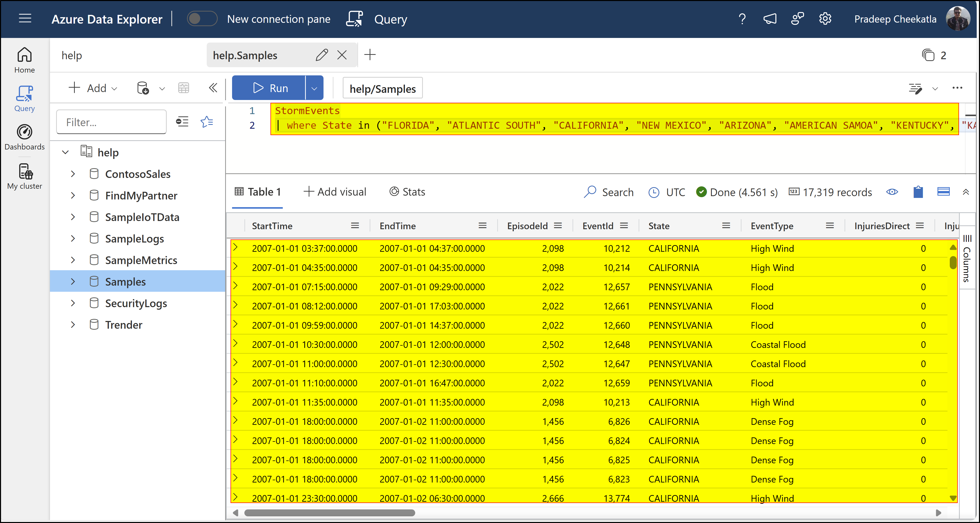Screen dimensions: 980x523
Task: Switch to the Table 1 results tab
Action: click(x=258, y=192)
